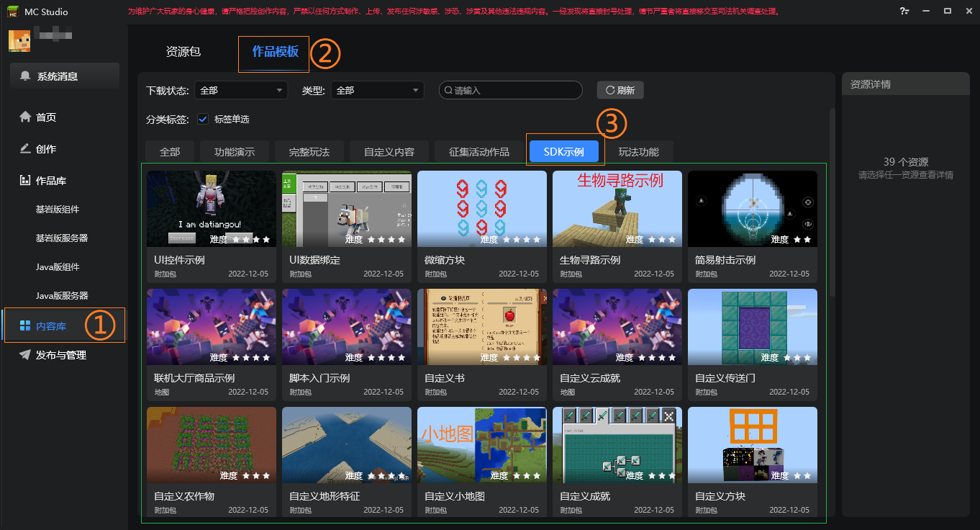This screenshot has height=530, width=980.
Task: Open Java版组件 under 作品库
Action: click(58, 267)
